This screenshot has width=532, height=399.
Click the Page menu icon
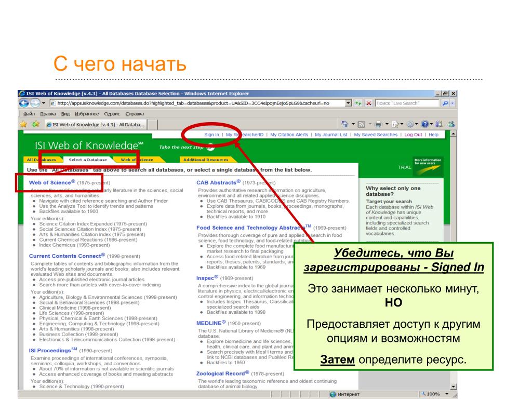point(395,124)
